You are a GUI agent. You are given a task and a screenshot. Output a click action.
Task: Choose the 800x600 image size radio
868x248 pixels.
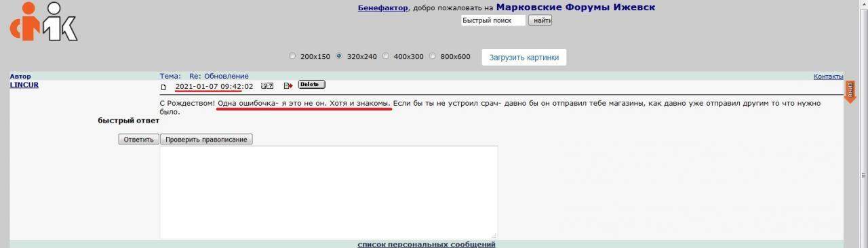(433, 56)
